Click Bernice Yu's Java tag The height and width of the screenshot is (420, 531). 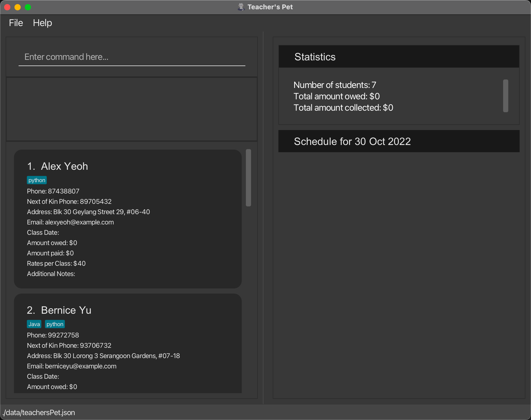click(34, 324)
